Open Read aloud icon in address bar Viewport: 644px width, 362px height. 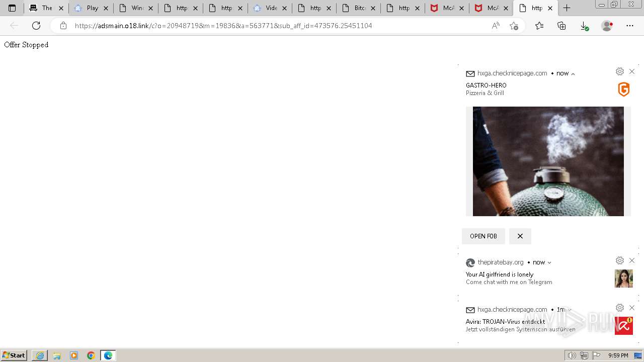(496, 26)
